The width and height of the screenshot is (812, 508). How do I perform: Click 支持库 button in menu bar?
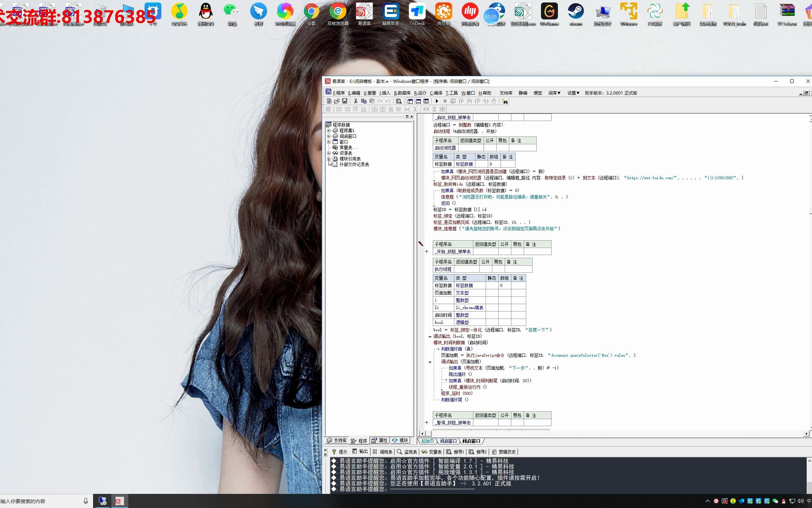(506, 93)
